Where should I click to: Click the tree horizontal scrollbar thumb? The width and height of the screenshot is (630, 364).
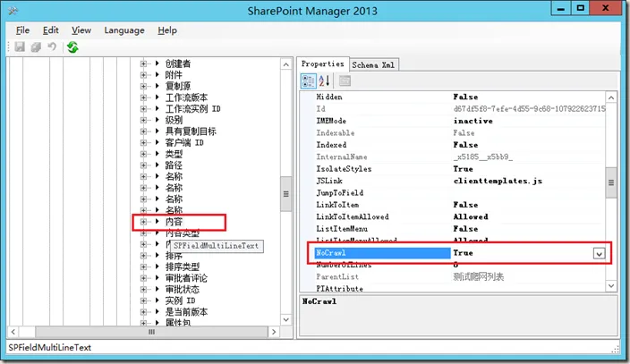click(151, 332)
